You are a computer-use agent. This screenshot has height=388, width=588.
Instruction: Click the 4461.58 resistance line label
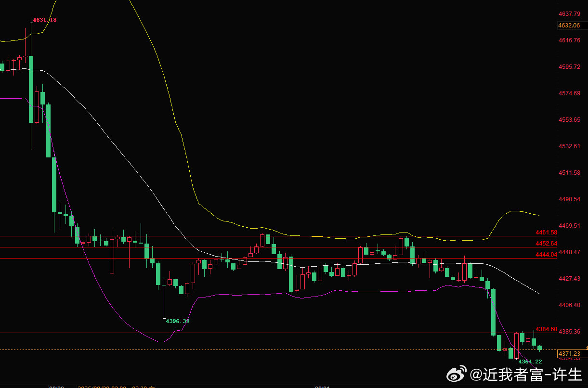[546, 233]
